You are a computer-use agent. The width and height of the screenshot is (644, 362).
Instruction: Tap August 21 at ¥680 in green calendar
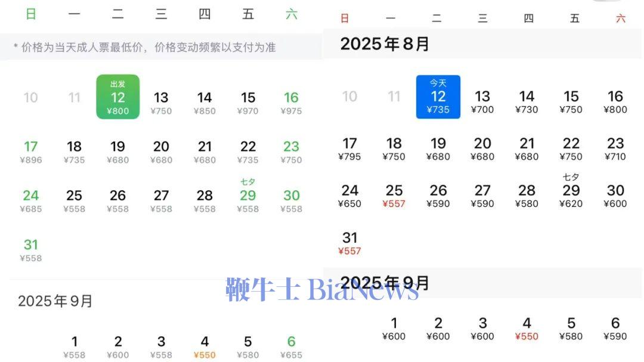pyautogui.click(x=205, y=152)
